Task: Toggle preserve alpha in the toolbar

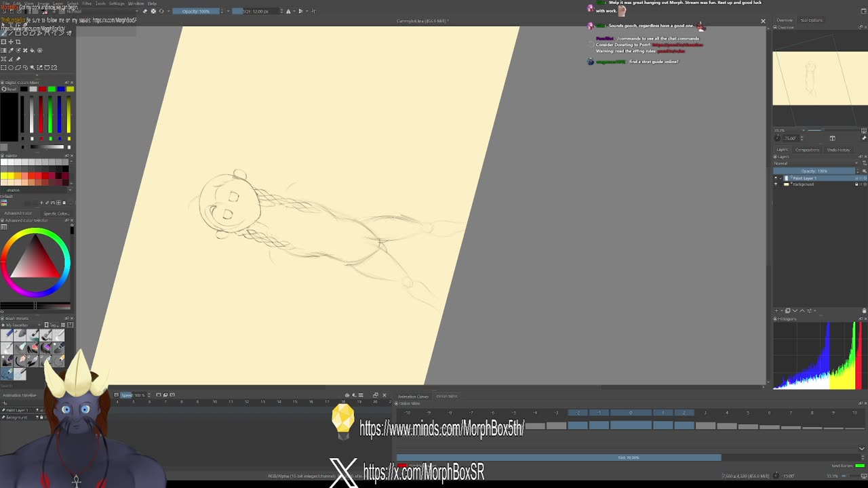Action: [153, 11]
